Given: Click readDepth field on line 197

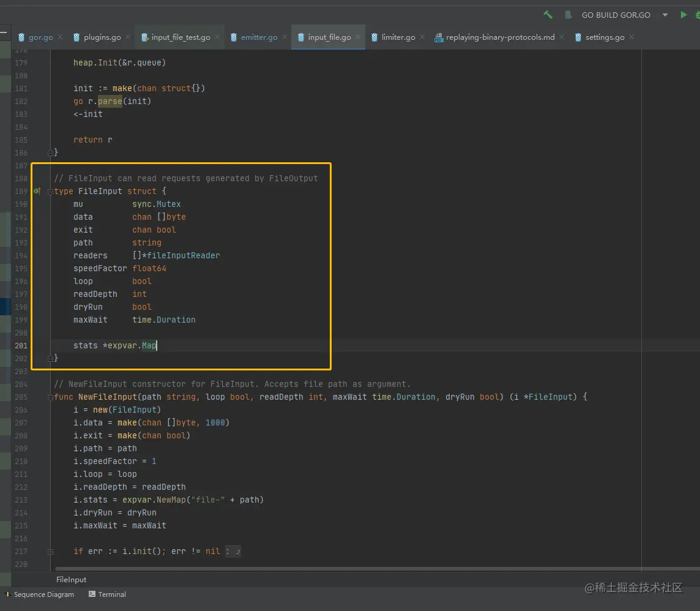Looking at the screenshot, I should click(95, 294).
